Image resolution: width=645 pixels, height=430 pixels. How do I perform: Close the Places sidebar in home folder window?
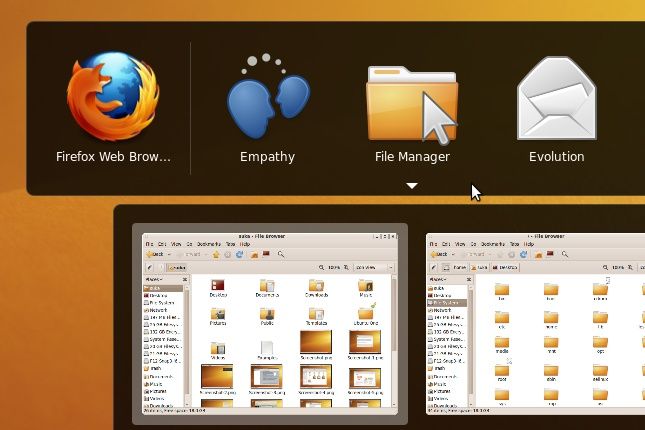click(x=185, y=279)
